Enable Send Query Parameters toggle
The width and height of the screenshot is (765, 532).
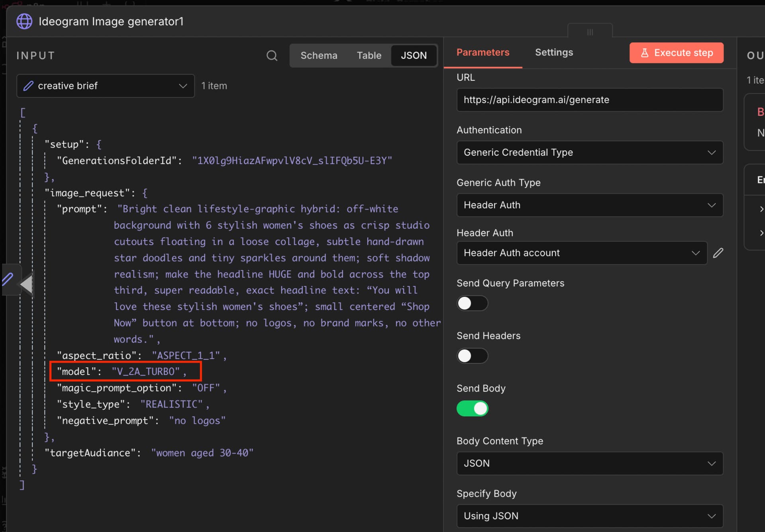tap(472, 303)
